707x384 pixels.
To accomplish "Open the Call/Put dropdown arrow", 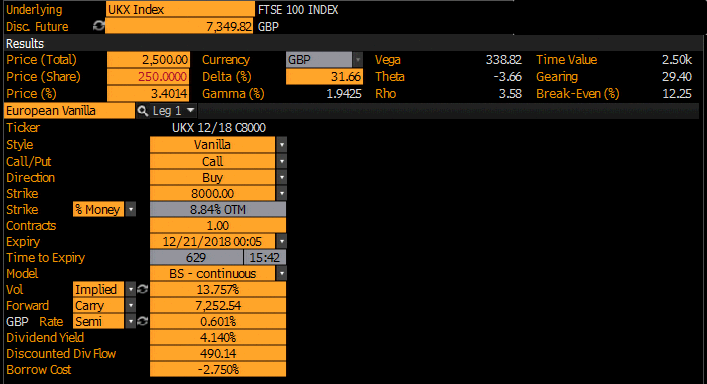I will click(x=281, y=161).
